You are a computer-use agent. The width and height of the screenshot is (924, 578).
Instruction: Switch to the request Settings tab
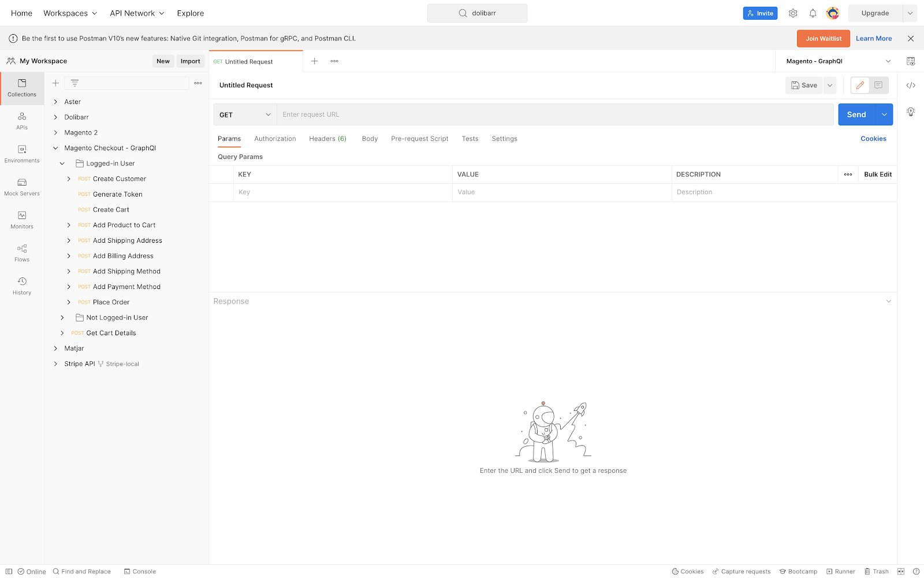click(x=504, y=139)
